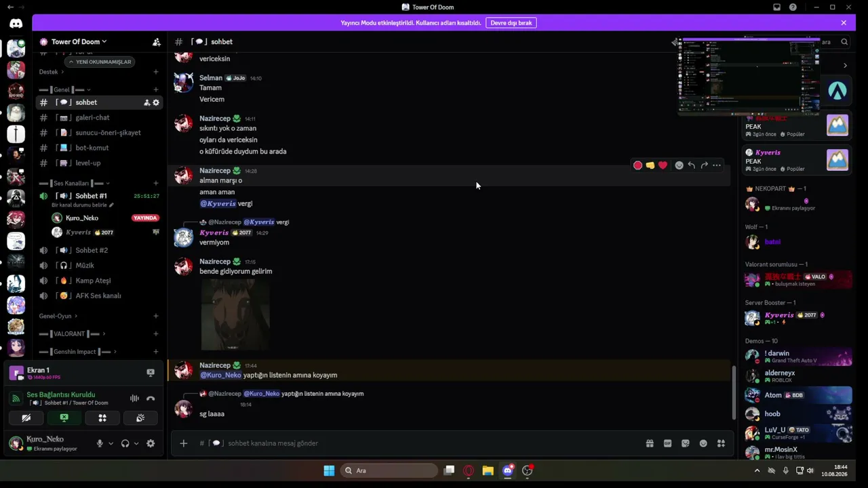Add attachment plus icon in message bar

click(184, 443)
